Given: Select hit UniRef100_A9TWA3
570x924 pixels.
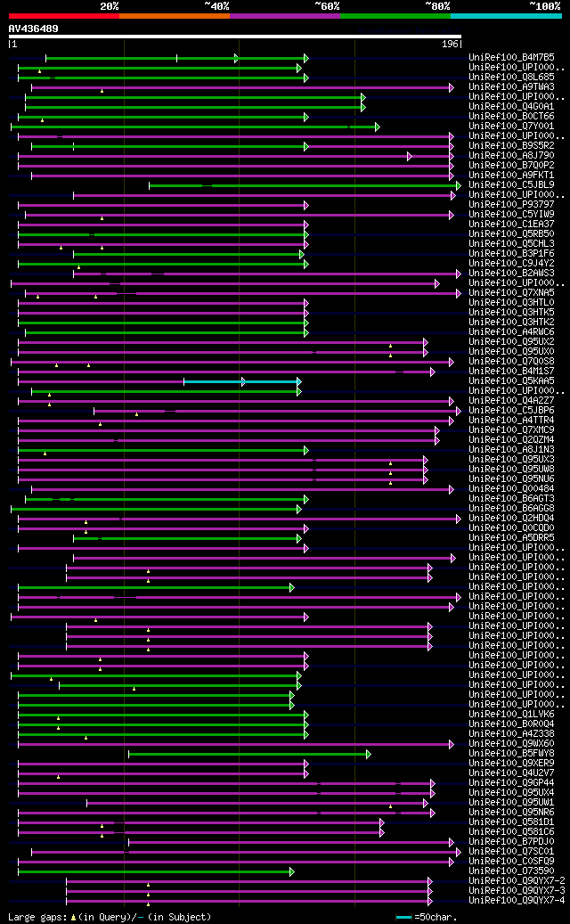Looking at the screenshot, I should tap(511, 87).
